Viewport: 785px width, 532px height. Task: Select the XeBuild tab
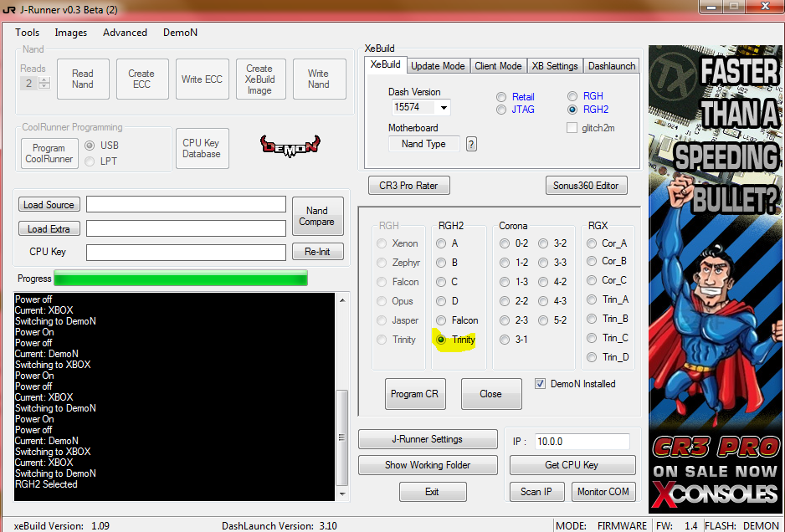386,64
